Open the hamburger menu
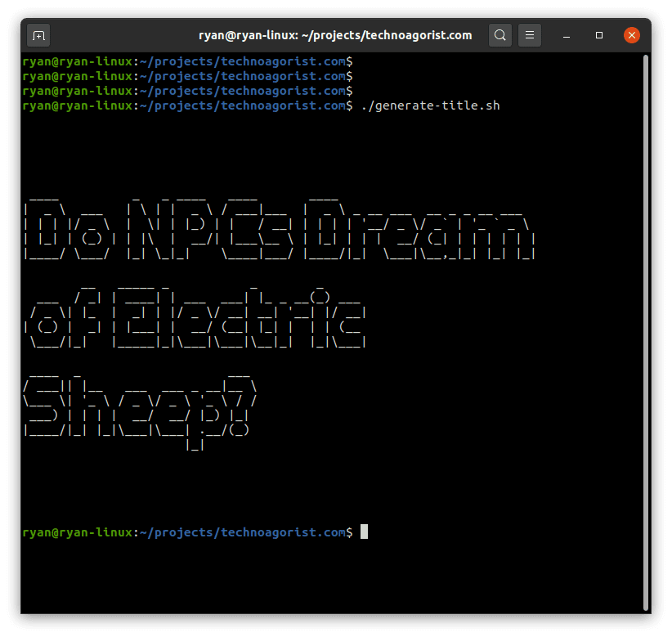Viewport: 672px width, 637px height. pos(530,35)
